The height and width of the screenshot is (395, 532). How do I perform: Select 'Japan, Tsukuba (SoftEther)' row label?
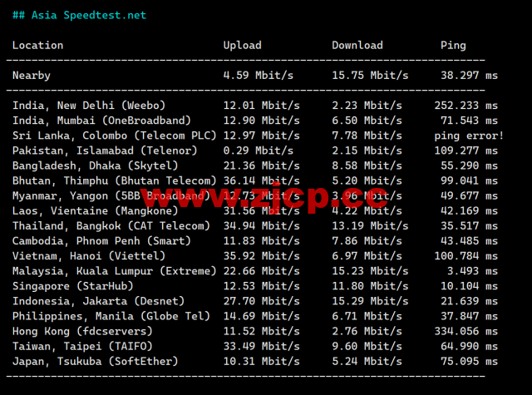96,362
